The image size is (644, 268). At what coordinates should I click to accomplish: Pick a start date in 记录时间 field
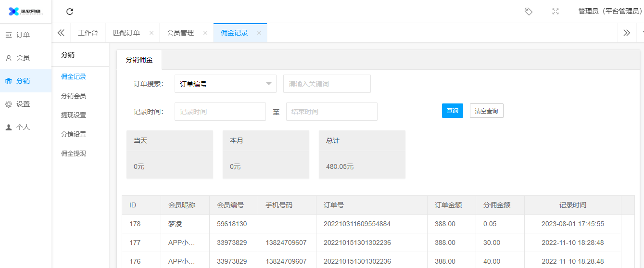point(220,112)
